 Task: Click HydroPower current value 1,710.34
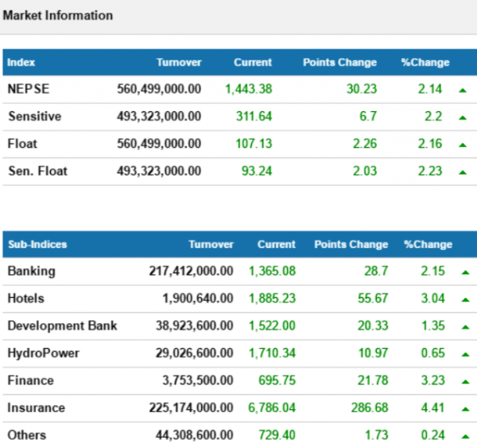tap(272, 353)
